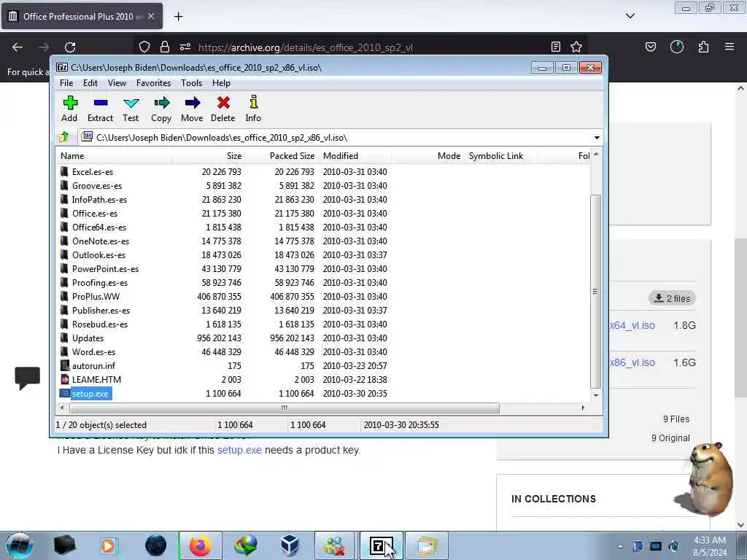Select the Outlook.es-es folder
Viewport: 747px width, 560px height.
98,254
